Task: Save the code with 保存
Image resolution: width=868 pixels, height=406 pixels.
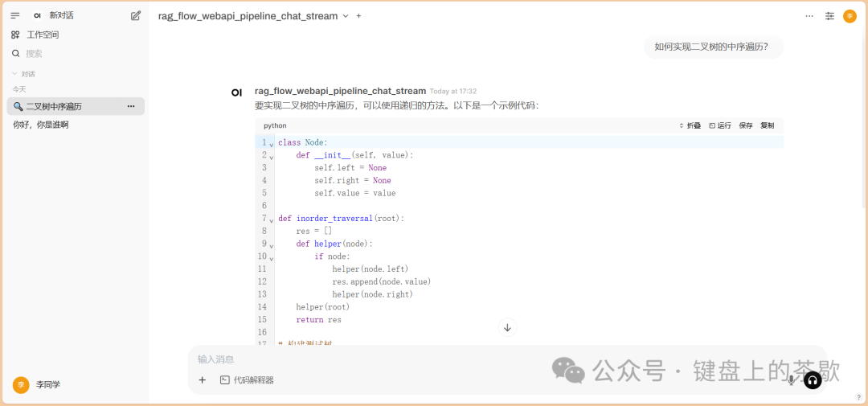Action: point(746,125)
